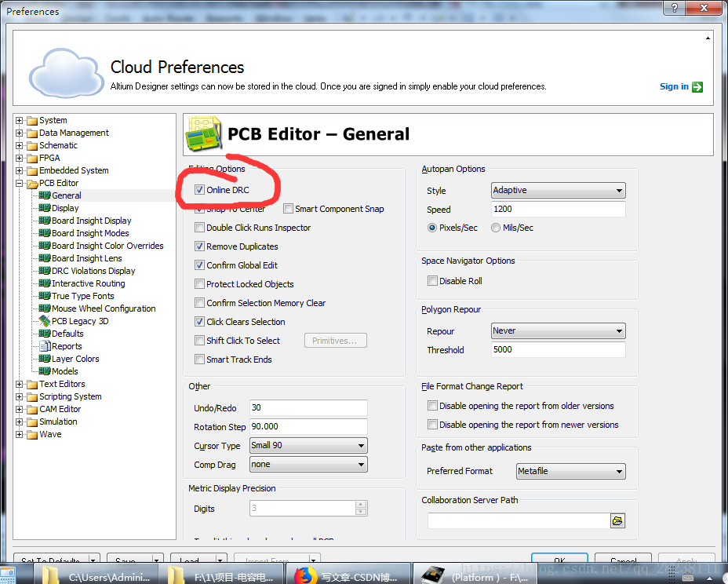728x584 pixels.
Task: Open Firefox CSDN window in taskbar
Action: point(348,575)
